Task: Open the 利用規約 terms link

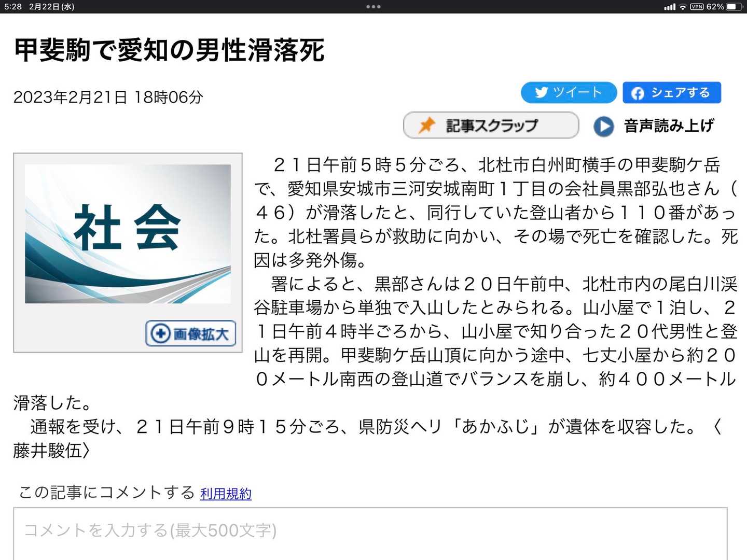Action: coord(226,494)
